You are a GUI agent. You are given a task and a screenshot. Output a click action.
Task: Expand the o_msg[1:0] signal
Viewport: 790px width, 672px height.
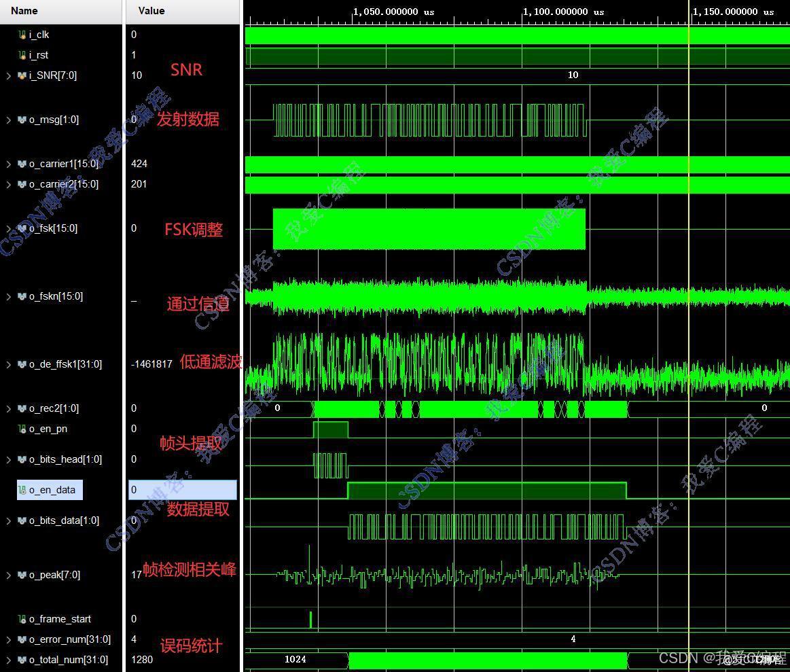(9, 120)
